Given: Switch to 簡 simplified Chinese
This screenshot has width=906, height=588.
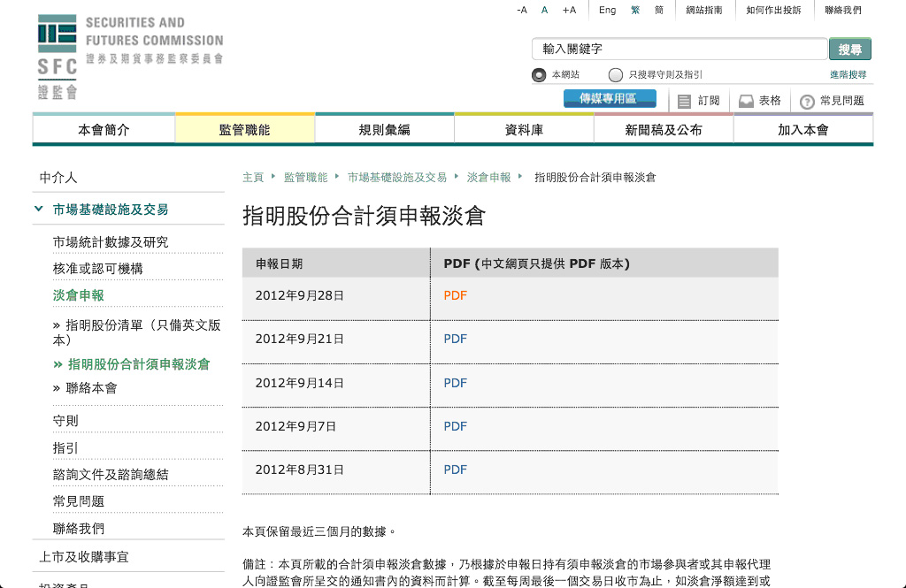Looking at the screenshot, I should tap(659, 10).
